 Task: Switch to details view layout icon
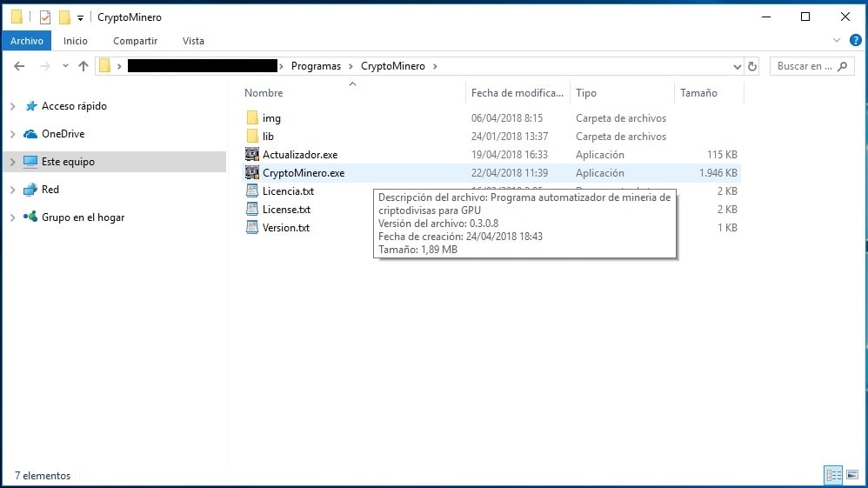point(833,475)
